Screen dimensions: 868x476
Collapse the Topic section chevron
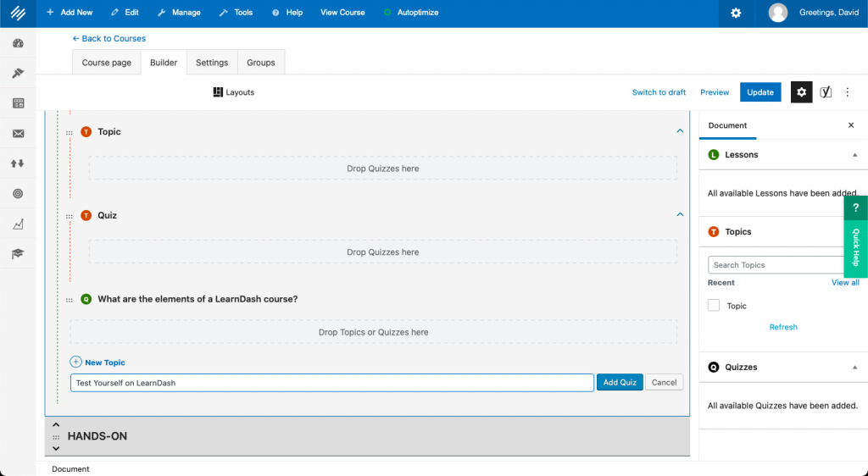click(680, 131)
